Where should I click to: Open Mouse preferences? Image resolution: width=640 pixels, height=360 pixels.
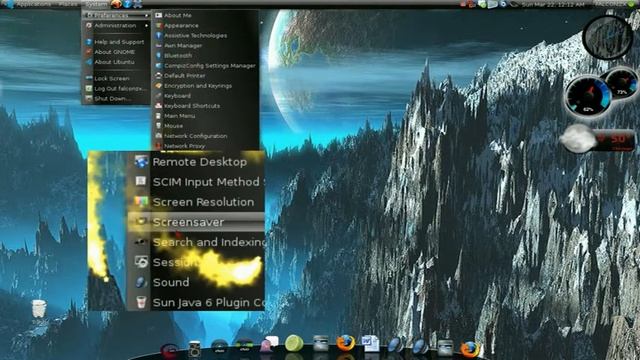coord(206,126)
